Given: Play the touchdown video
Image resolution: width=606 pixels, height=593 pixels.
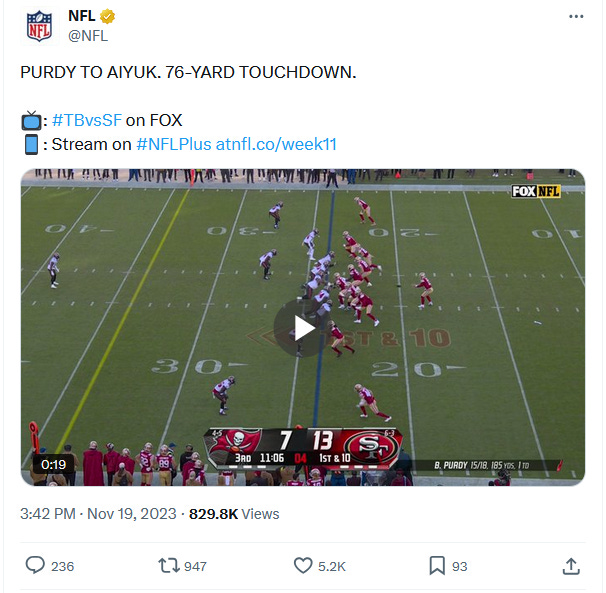Looking at the screenshot, I should pos(302,328).
